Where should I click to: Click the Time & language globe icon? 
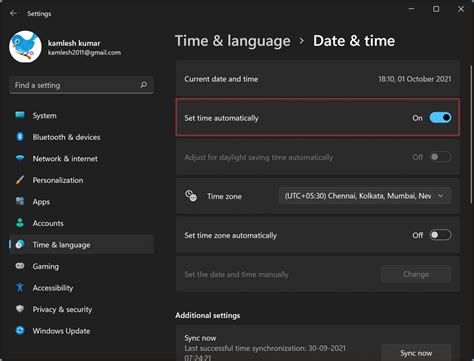click(20, 244)
